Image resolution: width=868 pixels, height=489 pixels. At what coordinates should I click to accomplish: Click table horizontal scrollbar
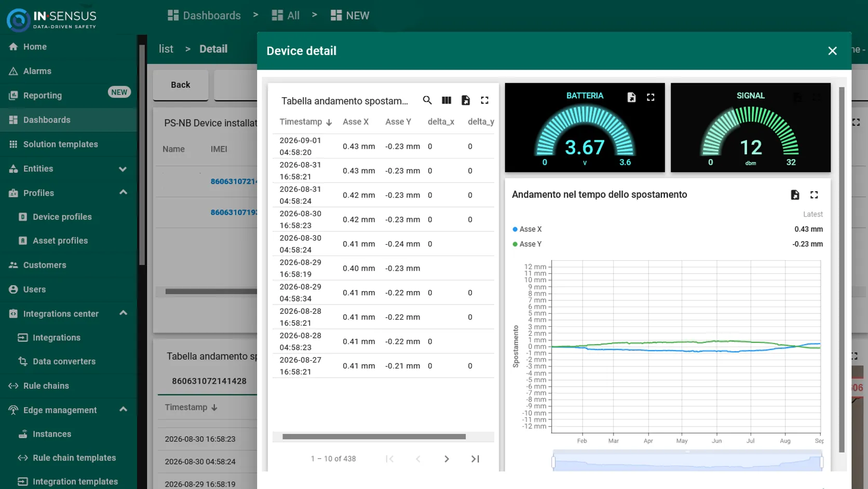pos(374,437)
